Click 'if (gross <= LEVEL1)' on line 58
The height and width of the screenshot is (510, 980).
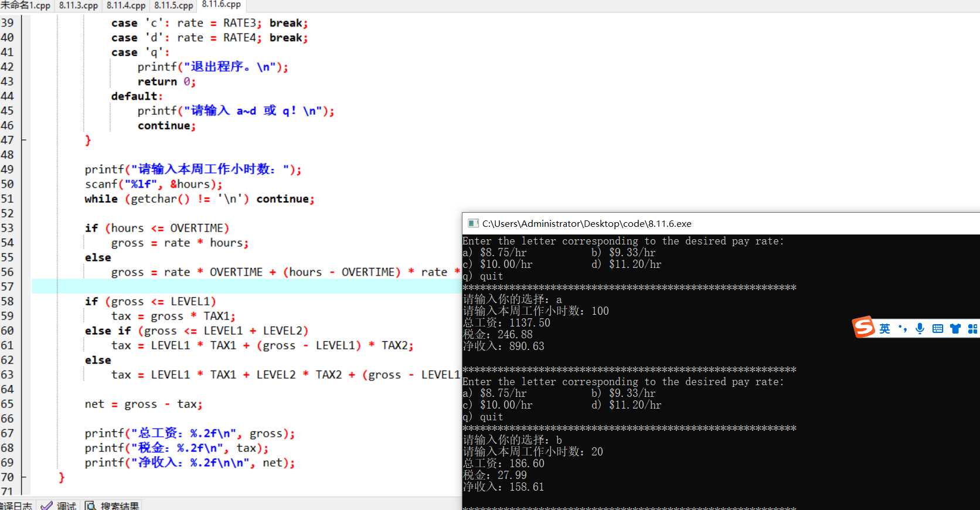coord(151,301)
